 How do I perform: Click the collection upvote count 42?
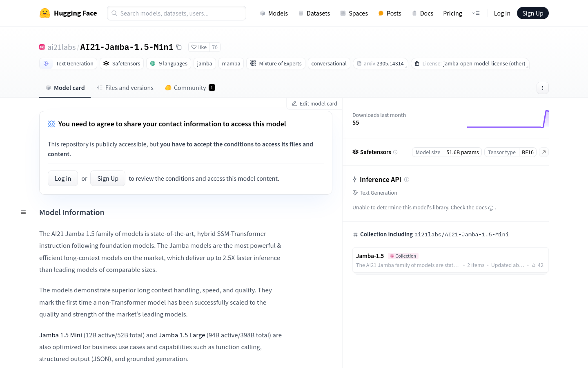point(538,265)
